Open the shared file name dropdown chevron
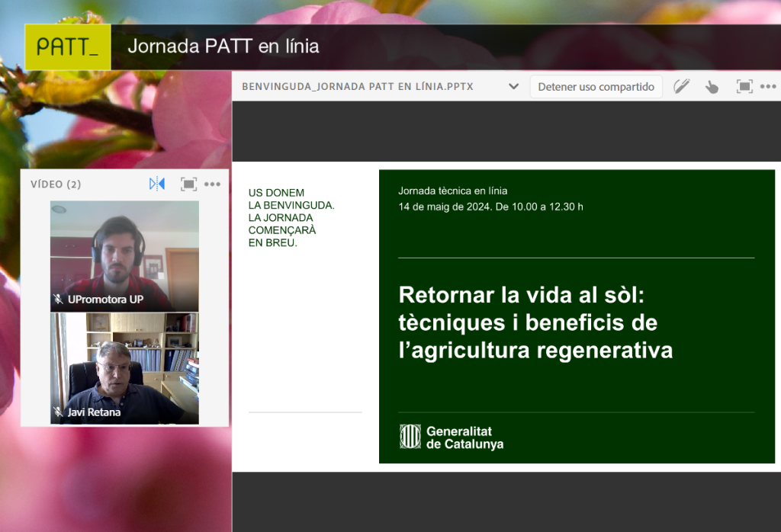 [x=513, y=87]
